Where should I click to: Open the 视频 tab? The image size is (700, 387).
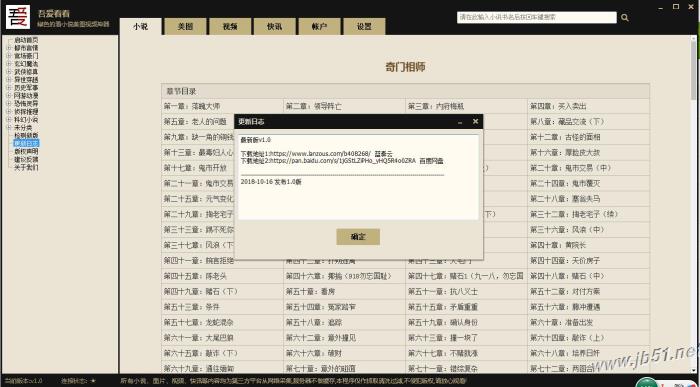coord(230,26)
